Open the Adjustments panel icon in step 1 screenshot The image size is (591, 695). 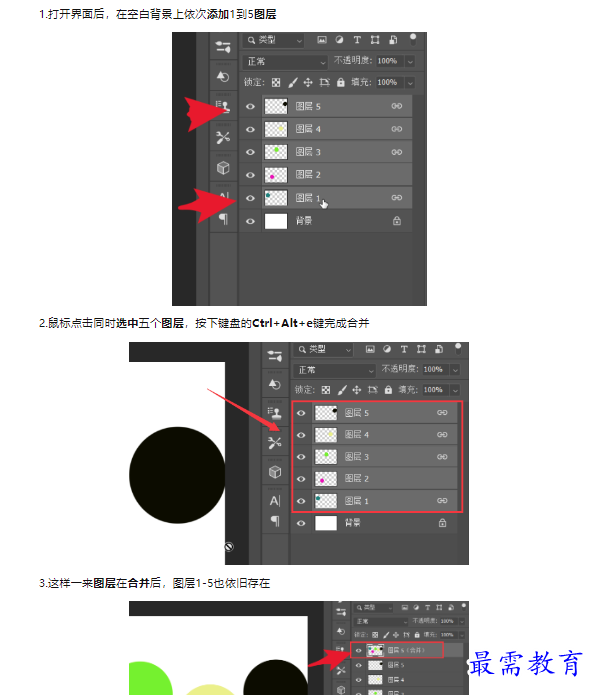223,47
